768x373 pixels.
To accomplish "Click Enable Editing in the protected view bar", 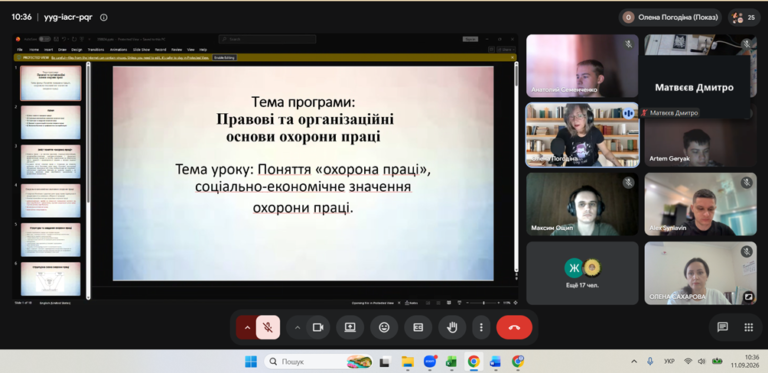I will (x=224, y=57).
